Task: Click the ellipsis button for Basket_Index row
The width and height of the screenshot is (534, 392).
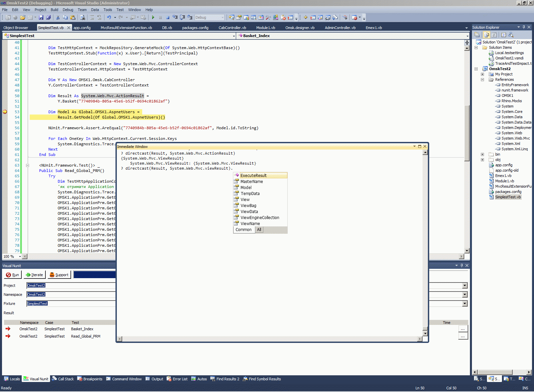Action: 463,329
